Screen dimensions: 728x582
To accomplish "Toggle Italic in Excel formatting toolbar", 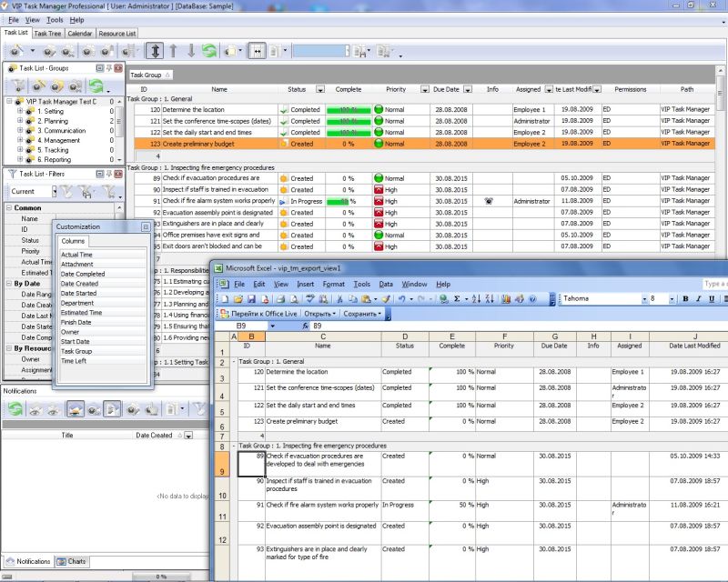I will (x=698, y=299).
